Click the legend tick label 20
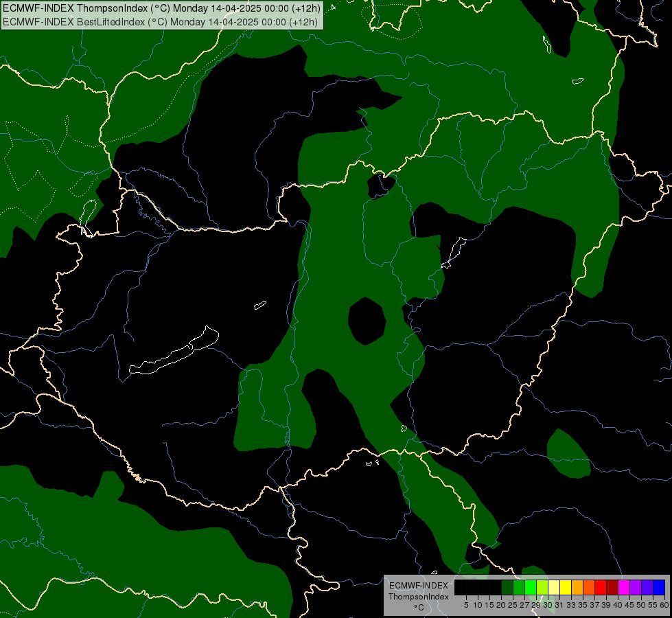 point(502,605)
